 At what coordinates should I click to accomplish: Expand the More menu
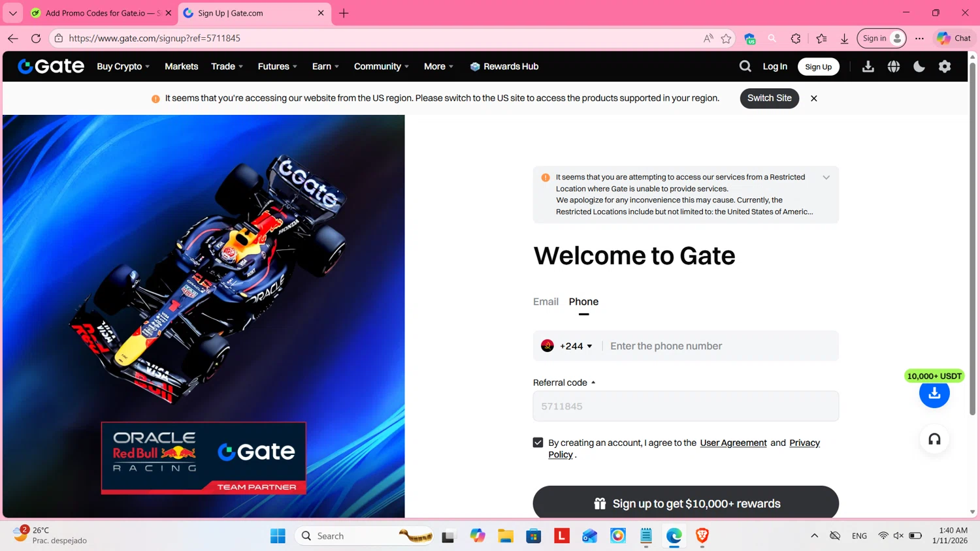coord(438,67)
